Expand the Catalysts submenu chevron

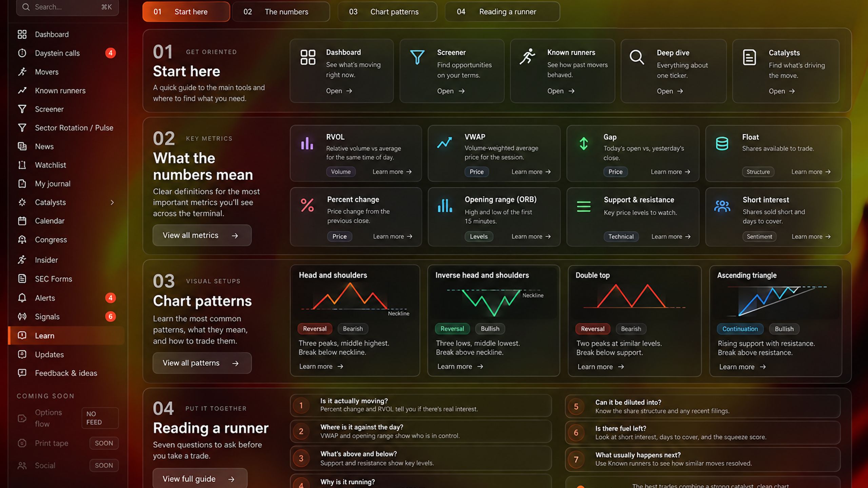[x=112, y=202]
